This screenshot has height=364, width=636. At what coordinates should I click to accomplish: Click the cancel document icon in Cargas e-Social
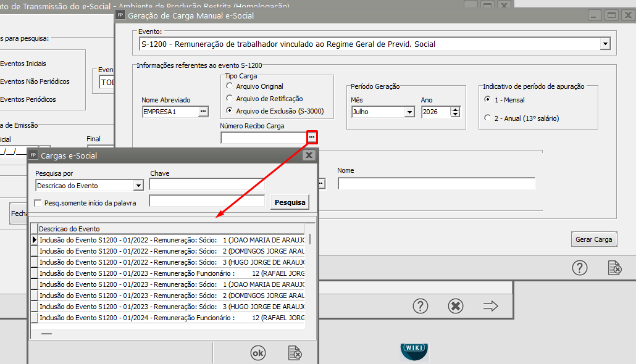[x=295, y=353]
